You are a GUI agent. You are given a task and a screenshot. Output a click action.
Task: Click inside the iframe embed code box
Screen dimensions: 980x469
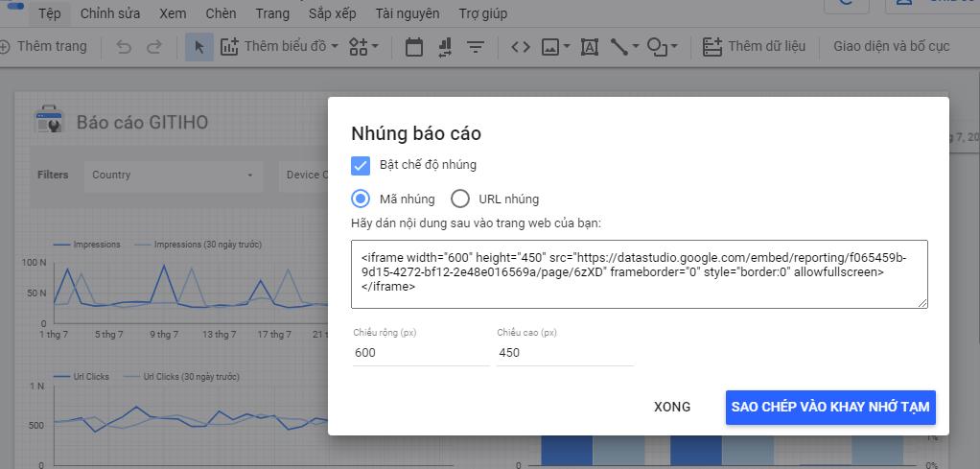(640, 274)
